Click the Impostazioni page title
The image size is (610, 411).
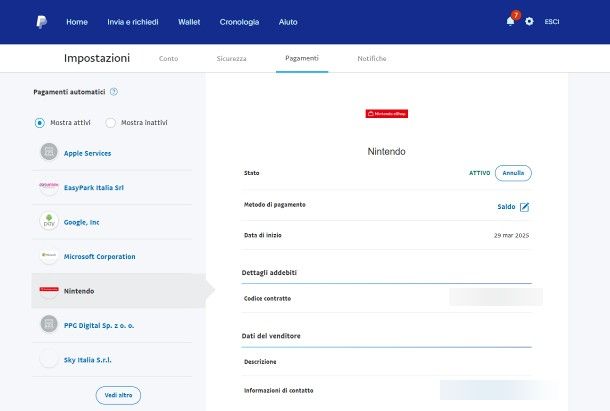tap(97, 58)
